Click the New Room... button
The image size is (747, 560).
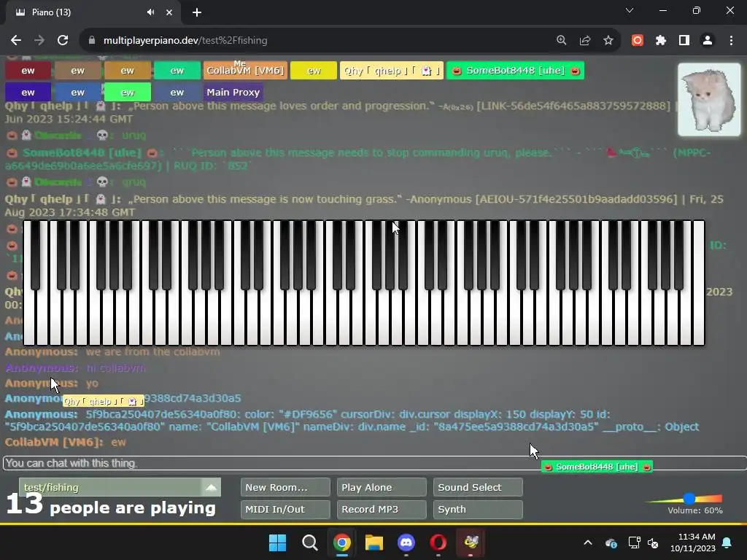285,487
